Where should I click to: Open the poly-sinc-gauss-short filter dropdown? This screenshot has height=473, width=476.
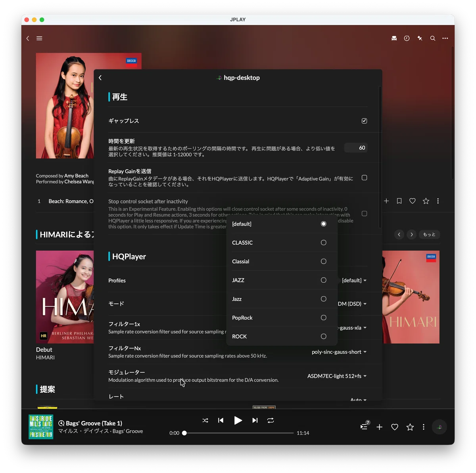(339, 352)
